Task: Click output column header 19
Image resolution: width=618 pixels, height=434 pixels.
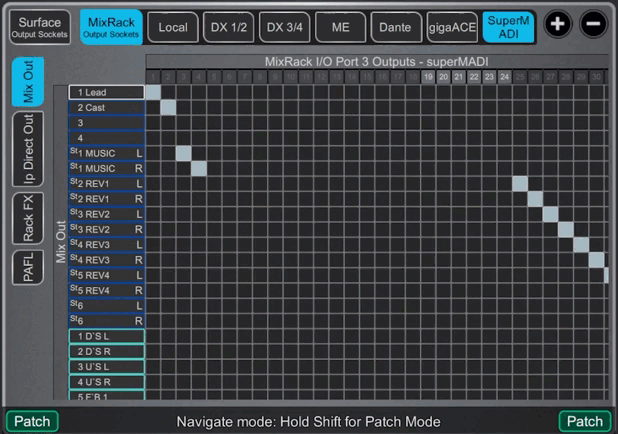Action: tap(428, 77)
